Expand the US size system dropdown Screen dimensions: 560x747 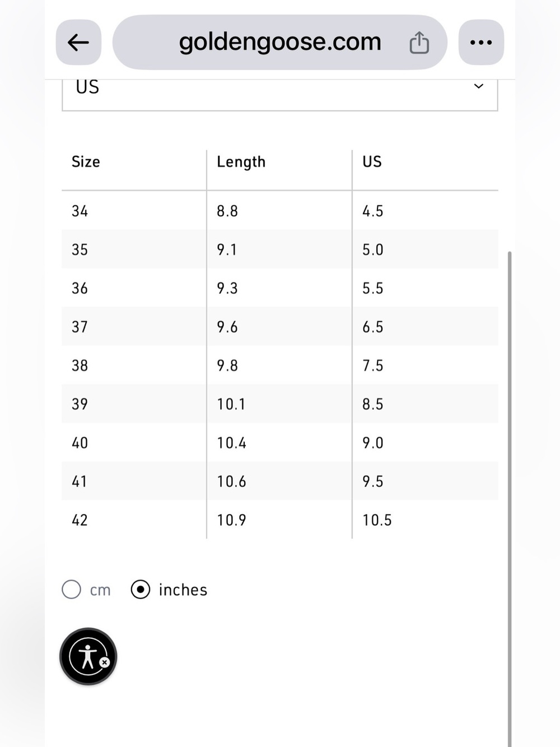click(x=280, y=90)
